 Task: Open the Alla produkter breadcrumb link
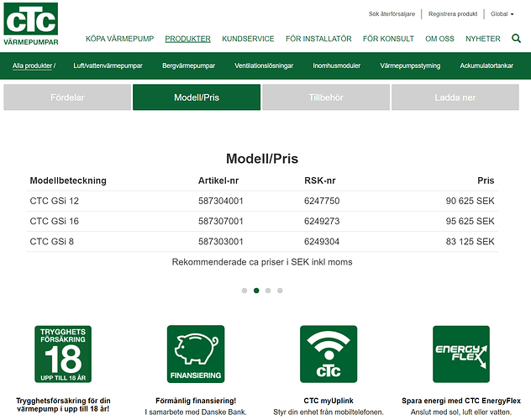point(32,66)
